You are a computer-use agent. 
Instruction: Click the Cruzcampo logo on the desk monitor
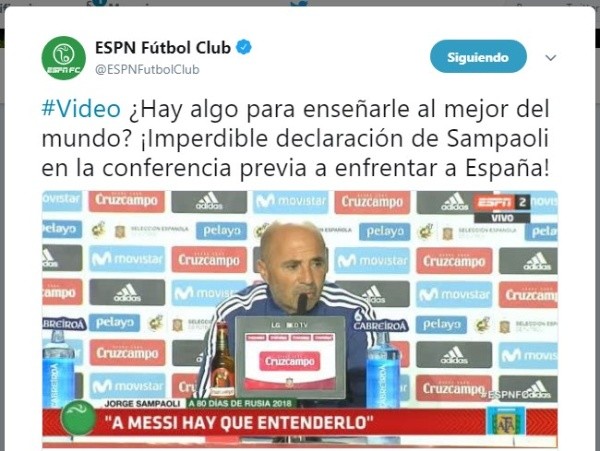click(290, 361)
